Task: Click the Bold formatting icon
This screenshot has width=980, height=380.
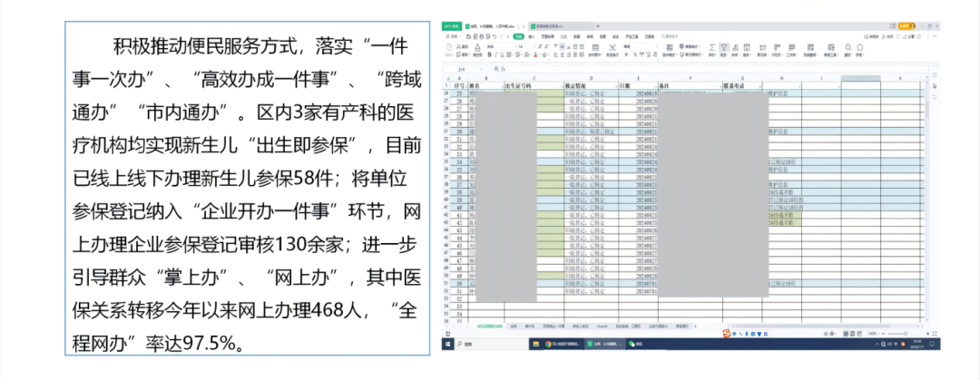Action: pyautogui.click(x=489, y=54)
